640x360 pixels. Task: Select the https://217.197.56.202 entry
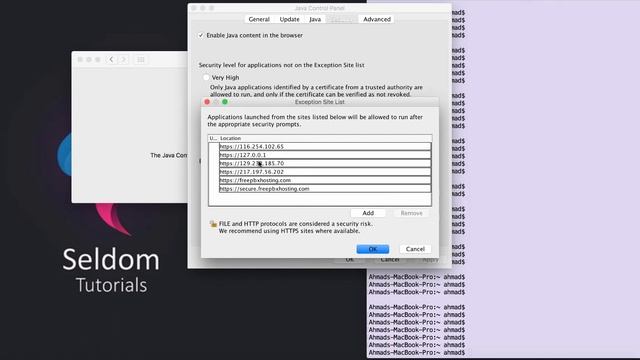325,172
